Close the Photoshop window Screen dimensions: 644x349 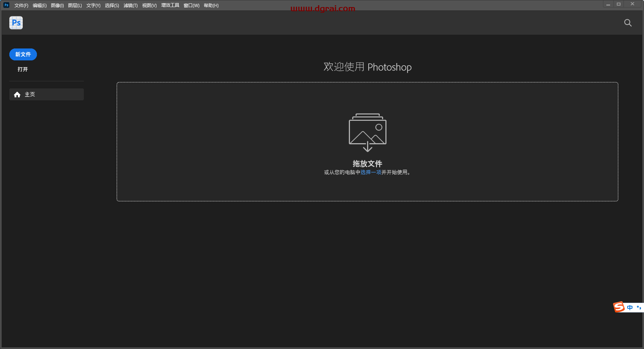(x=632, y=4)
